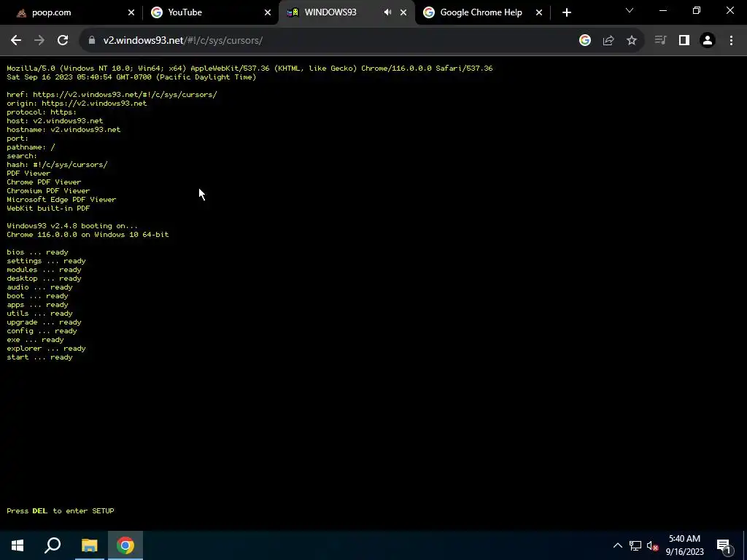Screen dimensions: 747x560
Task: Open the Chrome profile avatar menu
Action: 708,41
